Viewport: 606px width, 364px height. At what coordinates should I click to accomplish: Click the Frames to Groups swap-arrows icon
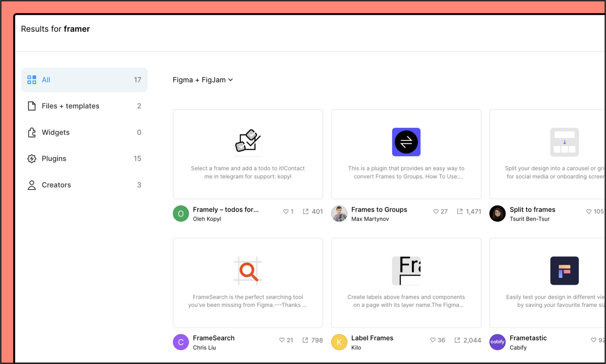[x=406, y=142]
